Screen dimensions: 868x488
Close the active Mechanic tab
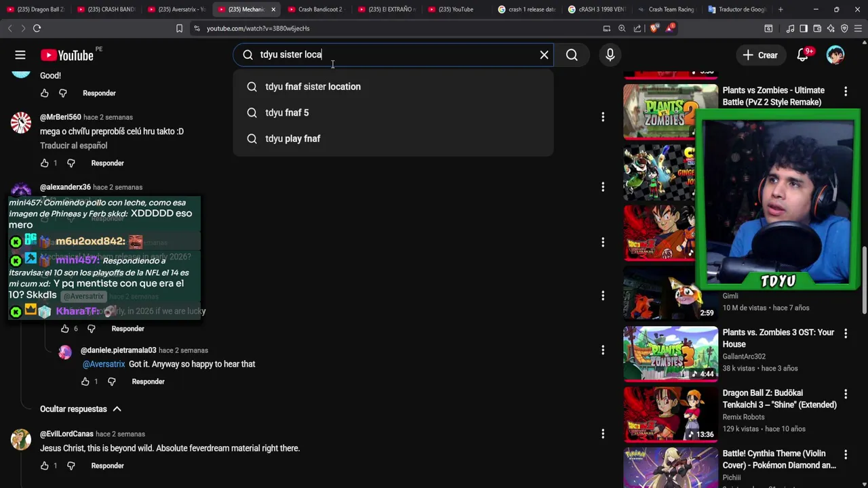273,9
